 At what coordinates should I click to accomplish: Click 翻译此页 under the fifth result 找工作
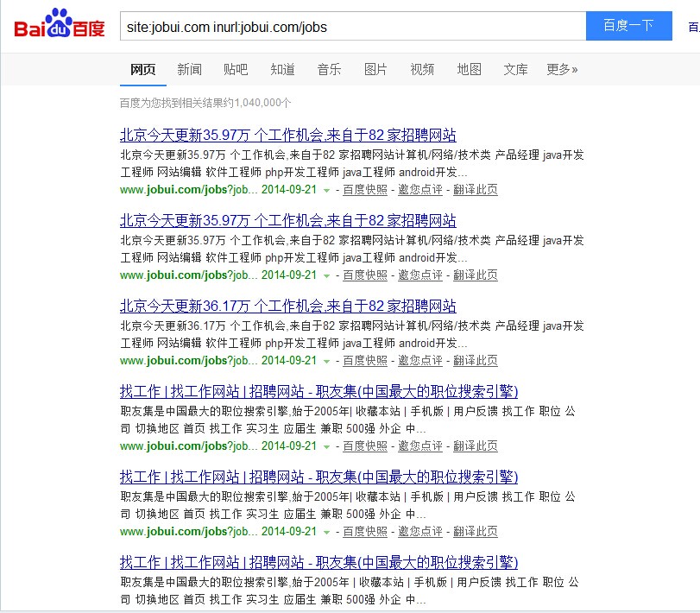(x=476, y=532)
